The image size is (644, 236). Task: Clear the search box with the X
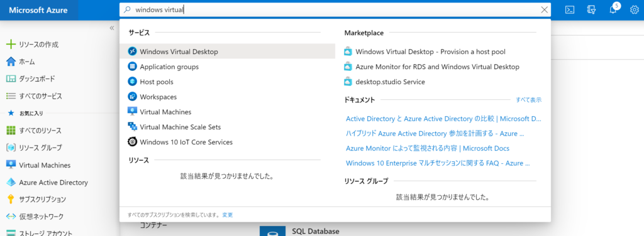click(x=544, y=10)
